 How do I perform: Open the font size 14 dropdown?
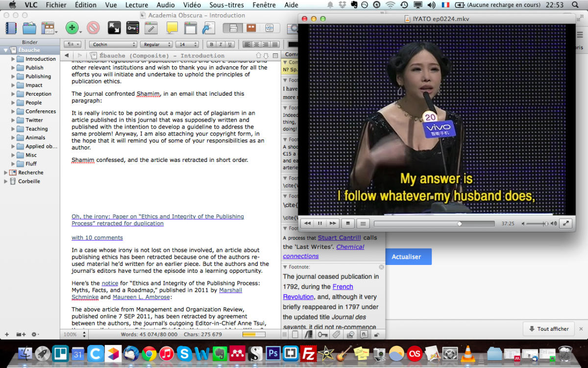[x=187, y=44]
